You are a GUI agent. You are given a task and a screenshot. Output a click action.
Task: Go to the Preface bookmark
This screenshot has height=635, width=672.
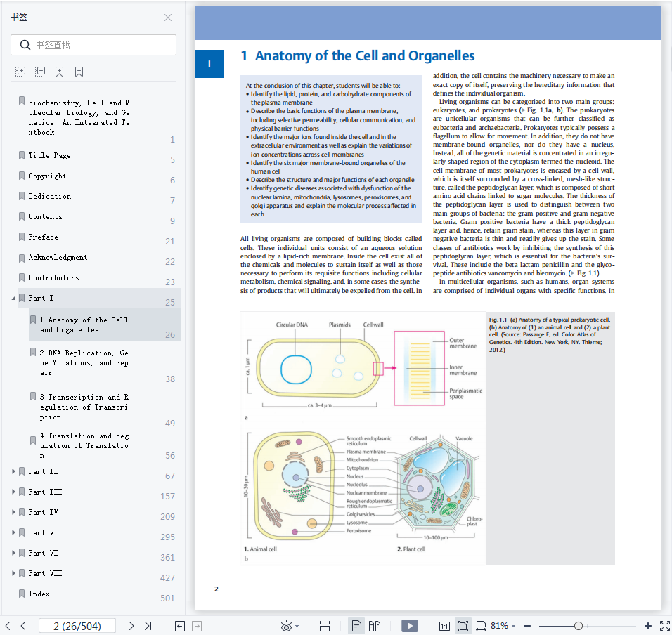[43, 237]
